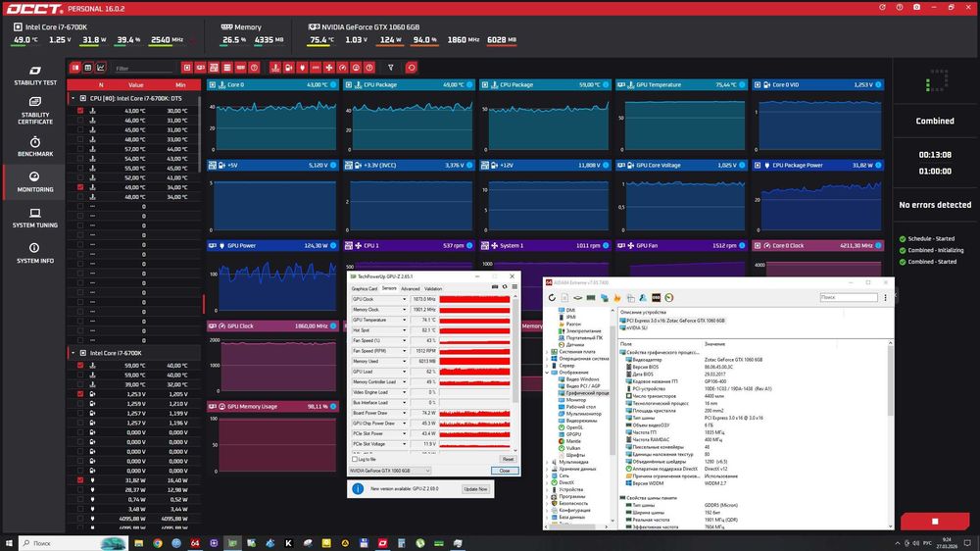The height and width of the screenshot is (551, 980).
Task: Toggle CPU hardware filter icon in OCCT toolbar
Action: (x=187, y=68)
